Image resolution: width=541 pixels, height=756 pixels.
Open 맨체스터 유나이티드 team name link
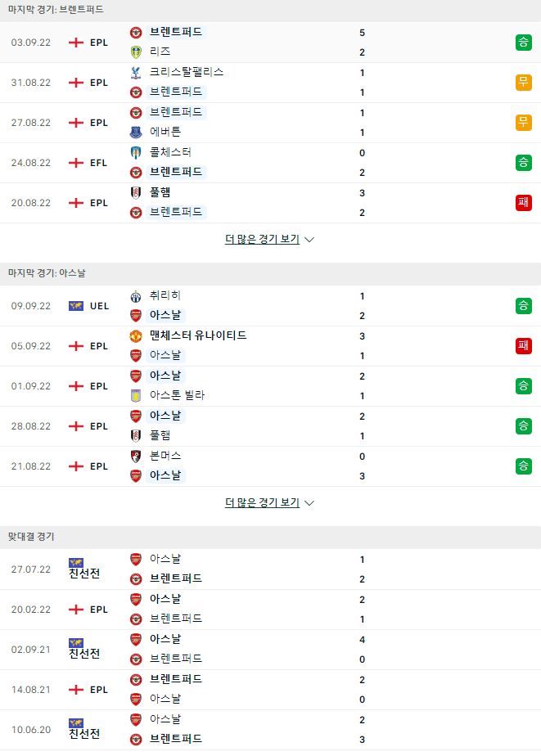(198, 335)
